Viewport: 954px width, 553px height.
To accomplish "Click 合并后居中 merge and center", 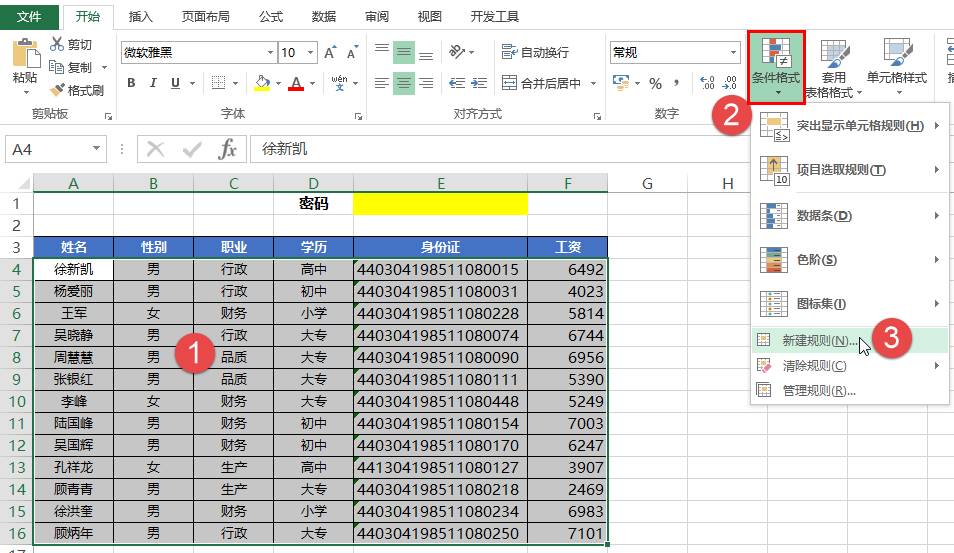I will (541, 83).
